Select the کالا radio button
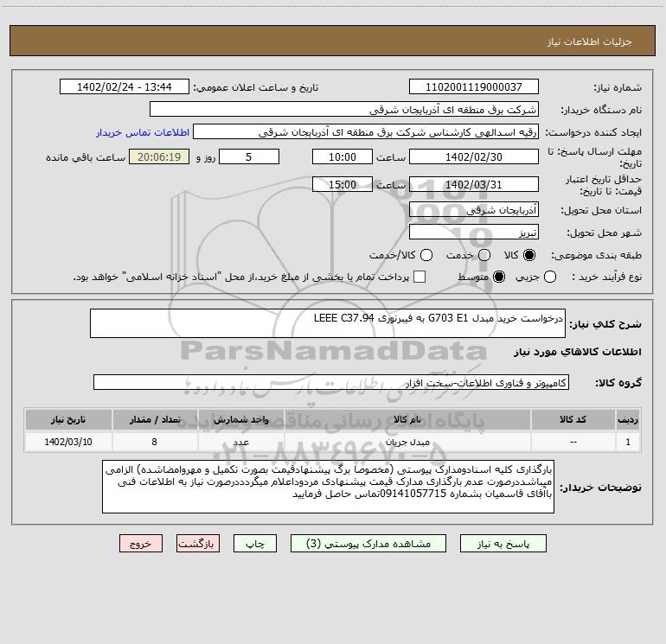This screenshot has width=666, height=644. (x=529, y=255)
